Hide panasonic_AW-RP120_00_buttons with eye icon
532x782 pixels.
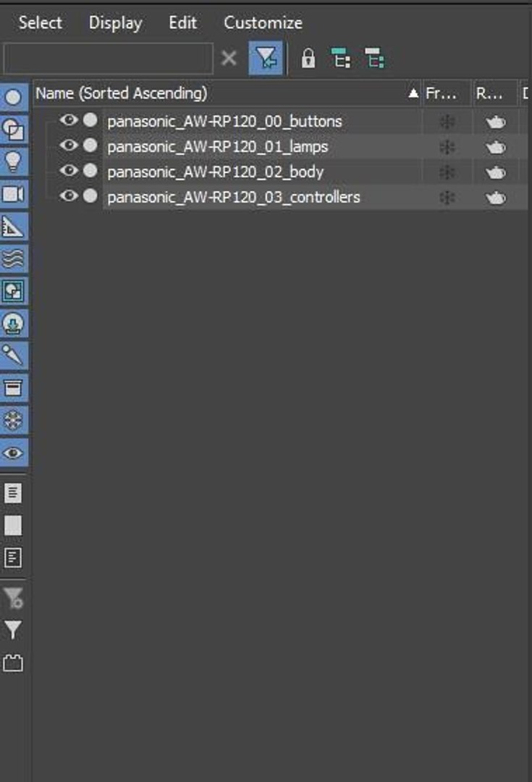69,119
